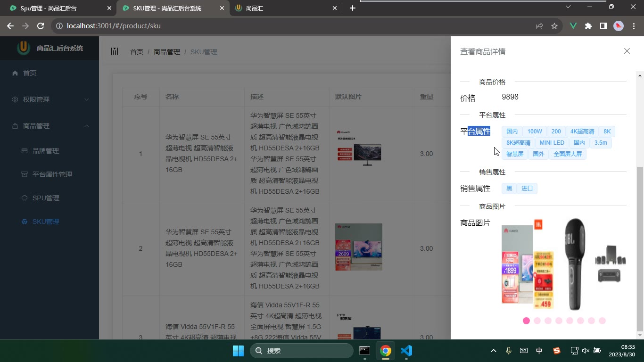The image size is (644, 362).
Task: Toggle the browser side panel
Action: click(x=603, y=26)
